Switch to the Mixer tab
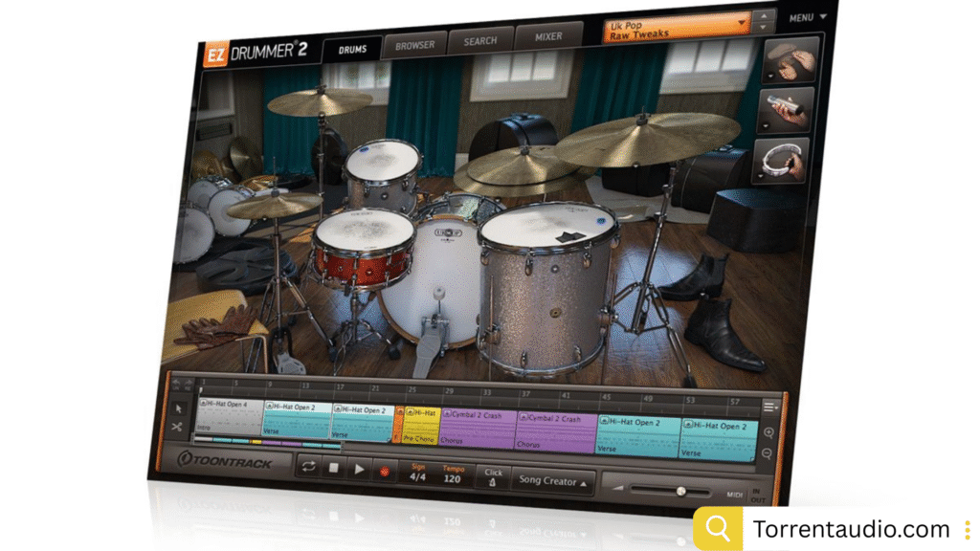Viewport: 980px width, 551px height. tap(548, 37)
